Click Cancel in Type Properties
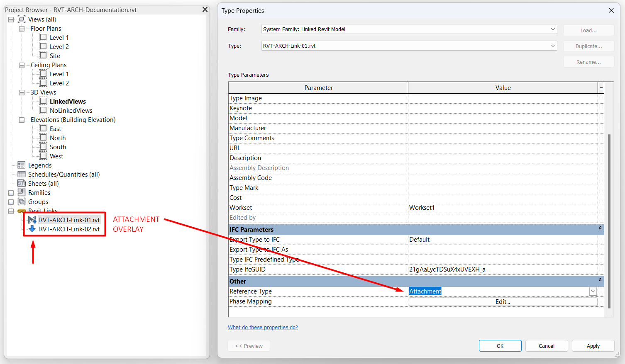The height and width of the screenshot is (364, 625). pos(547,346)
